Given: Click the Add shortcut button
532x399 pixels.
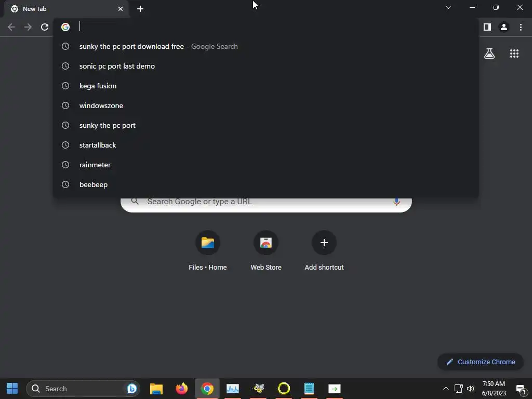Looking at the screenshot, I should click(324, 250).
